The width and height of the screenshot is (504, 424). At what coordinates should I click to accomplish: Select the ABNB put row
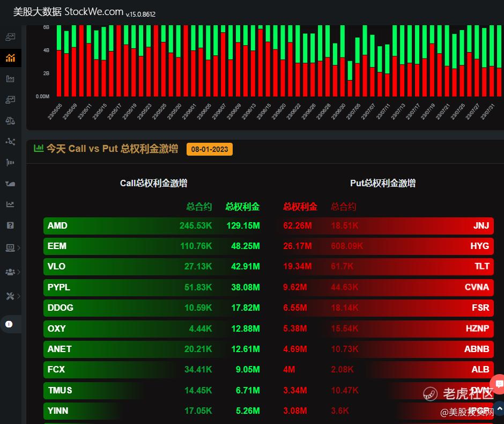click(388, 349)
